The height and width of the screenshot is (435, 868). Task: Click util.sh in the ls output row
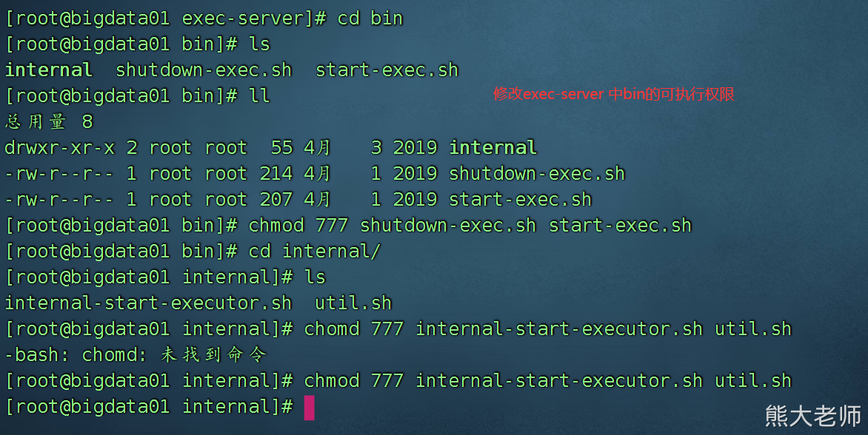353,303
